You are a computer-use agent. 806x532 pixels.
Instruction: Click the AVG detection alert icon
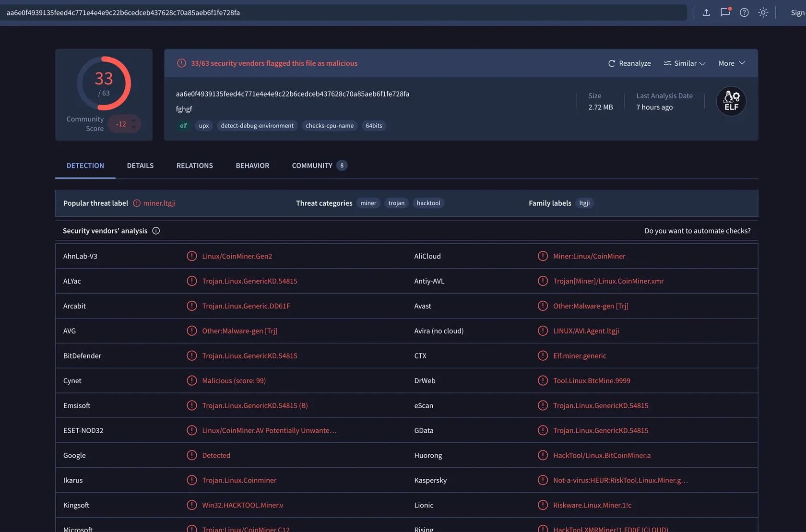click(x=192, y=331)
